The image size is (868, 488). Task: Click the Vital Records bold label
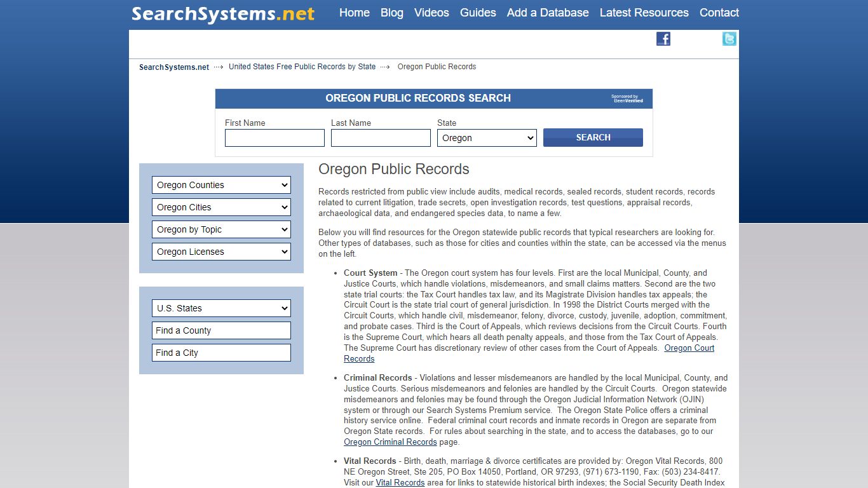click(370, 461)
